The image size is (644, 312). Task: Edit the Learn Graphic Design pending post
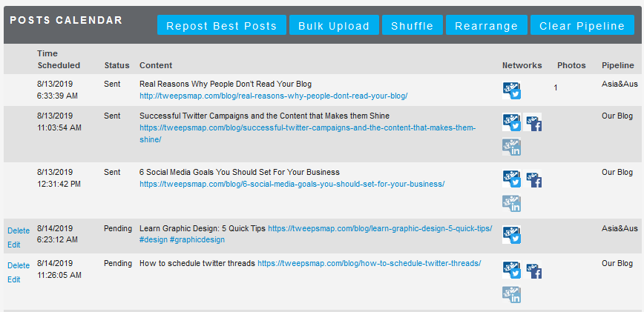click(x=14, y=245)
